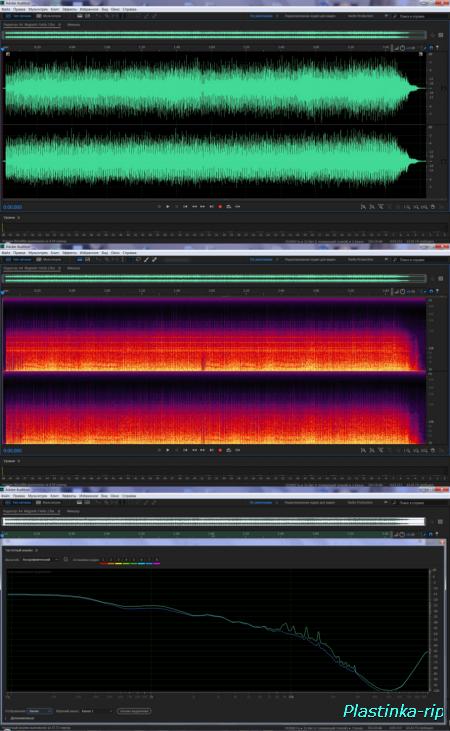This screenshot has height=731, width=450.
Task: Click the red Record button under the spectrogram
Action: tap(220, 450)
